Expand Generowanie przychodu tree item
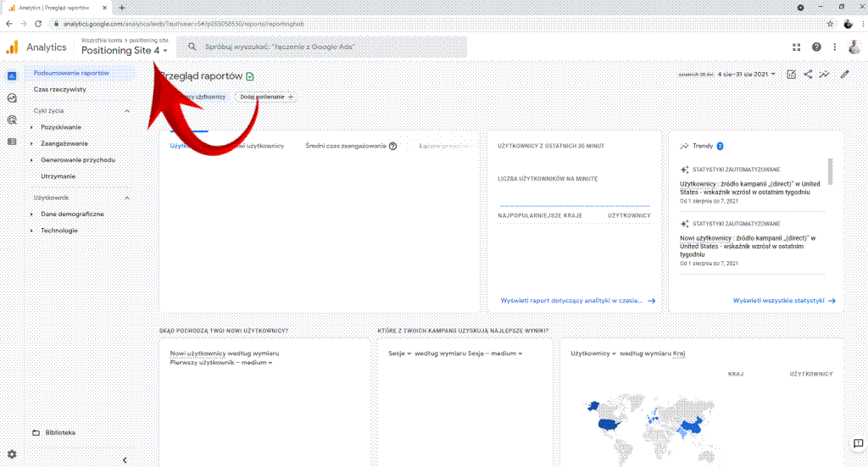 pyautogui.click(x=31, y=160)
